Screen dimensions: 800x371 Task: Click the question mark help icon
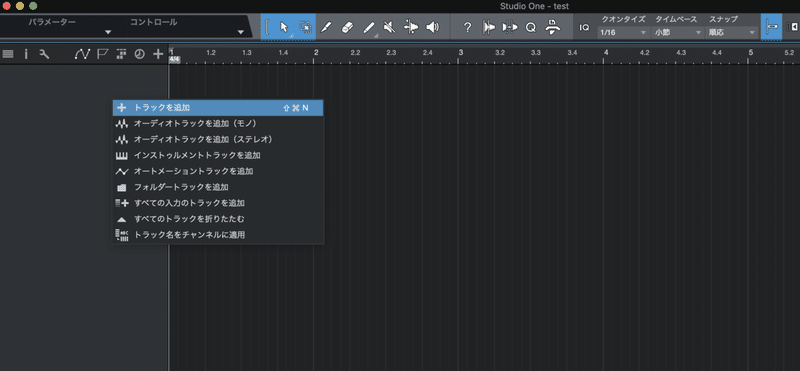tap(467, 28)
